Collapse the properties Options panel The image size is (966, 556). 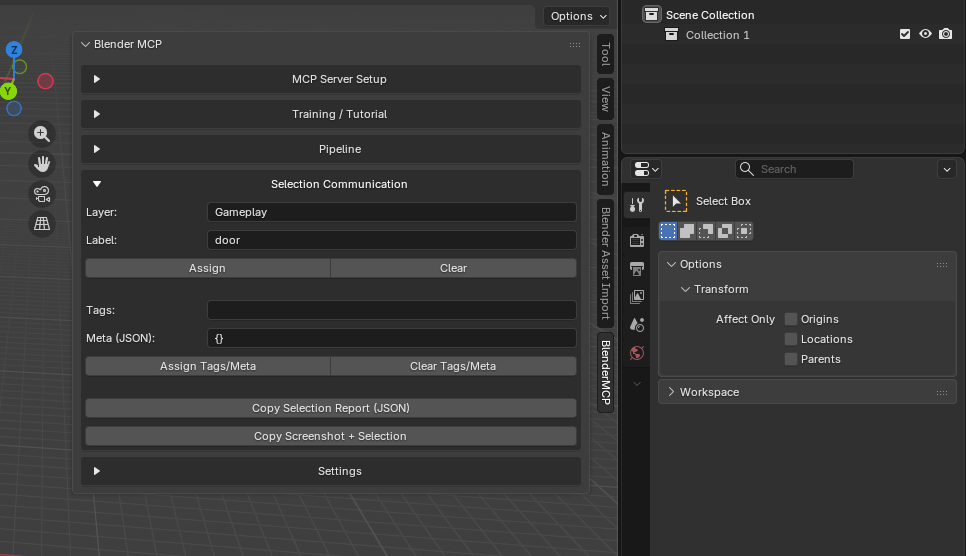point(672,264)
